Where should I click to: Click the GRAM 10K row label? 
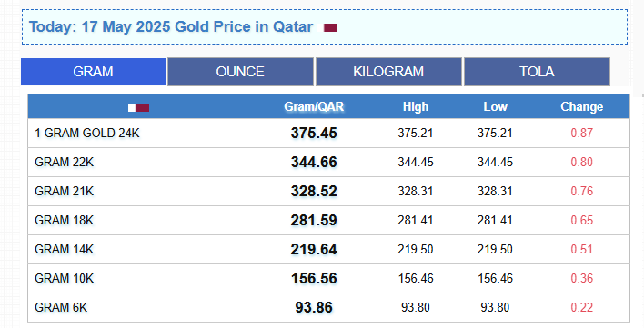click(x=64, y=279)
